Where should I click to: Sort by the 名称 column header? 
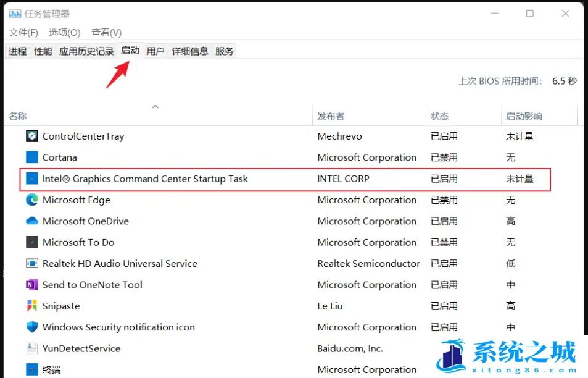(18, 116)
